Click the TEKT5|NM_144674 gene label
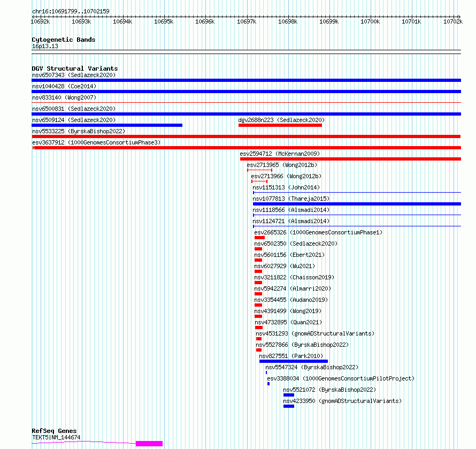The width and height of the screenshot is (476, 449). 56,437
